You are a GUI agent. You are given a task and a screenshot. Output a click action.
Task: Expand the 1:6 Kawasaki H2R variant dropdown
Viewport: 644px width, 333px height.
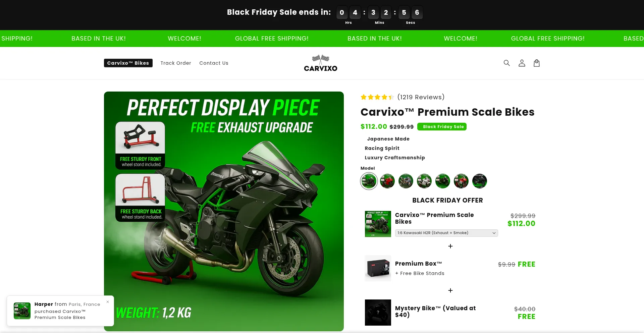point(446,233)
